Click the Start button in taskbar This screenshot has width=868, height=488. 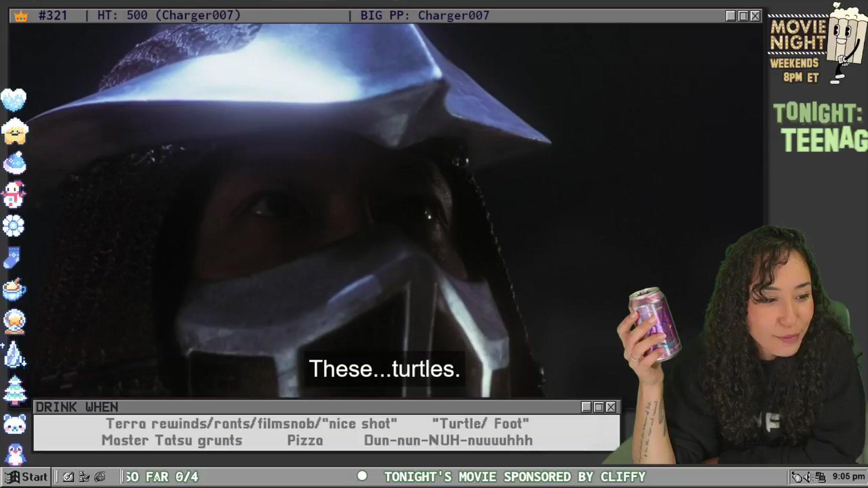[26, 477]
